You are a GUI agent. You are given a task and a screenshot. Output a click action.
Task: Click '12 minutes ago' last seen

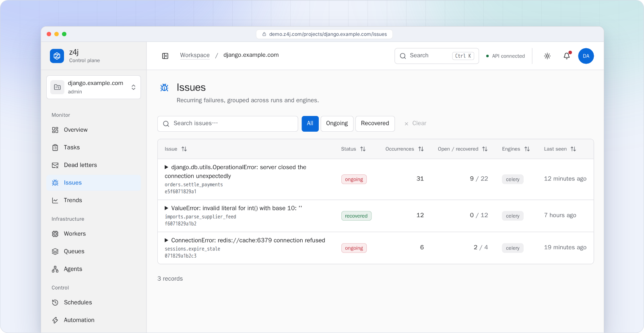click(x=565, y=179)
